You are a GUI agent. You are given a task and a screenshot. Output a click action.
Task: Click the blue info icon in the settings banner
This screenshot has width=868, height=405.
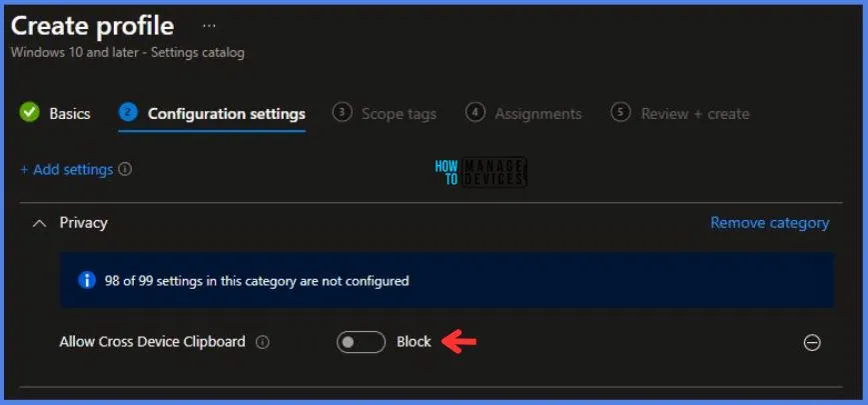(87, 280)
